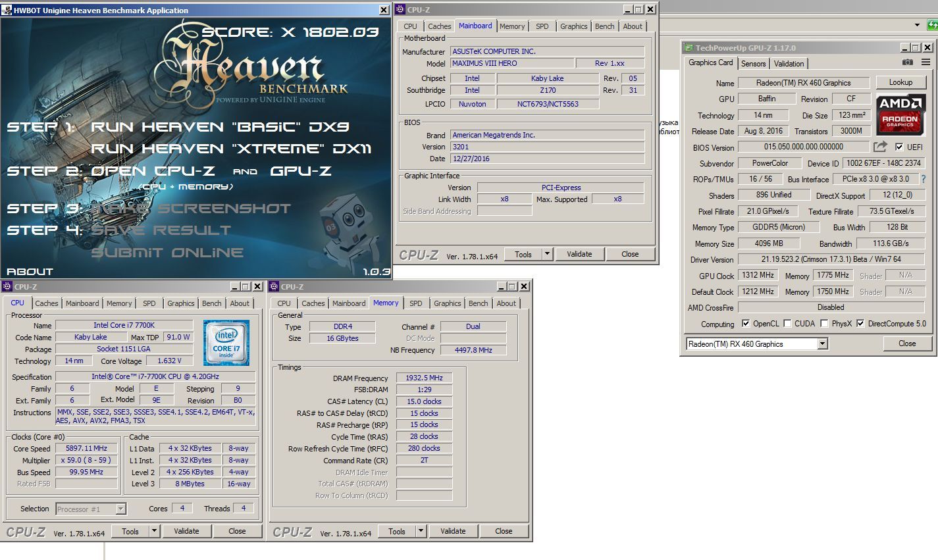This screenshot has height=560, width=938.
Task: Click Save Result in Heaven app
Action: [161, 230]
